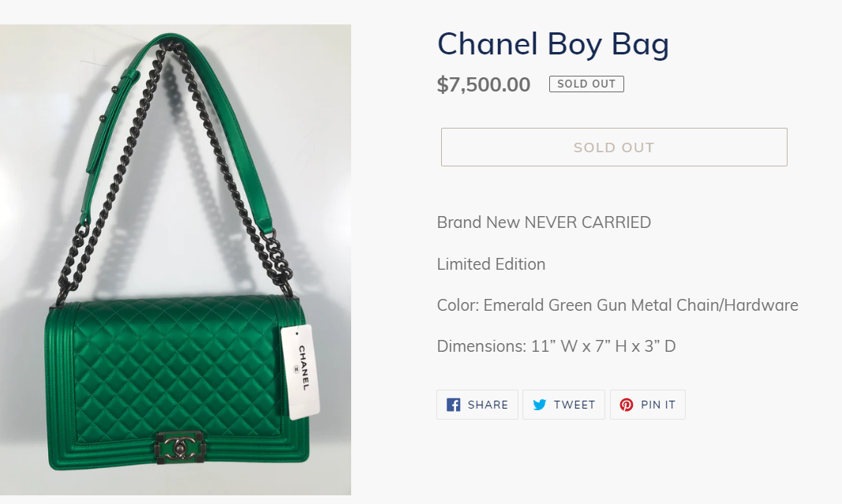Click the large wide SOLD OUT button
The width and height of the screenshot is (842, 504).
[614, 147]
